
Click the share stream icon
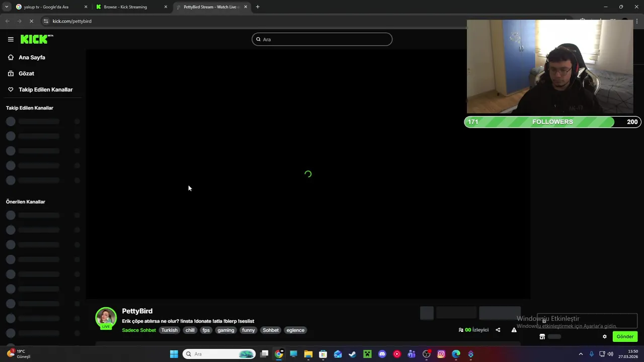pos(498,330)
